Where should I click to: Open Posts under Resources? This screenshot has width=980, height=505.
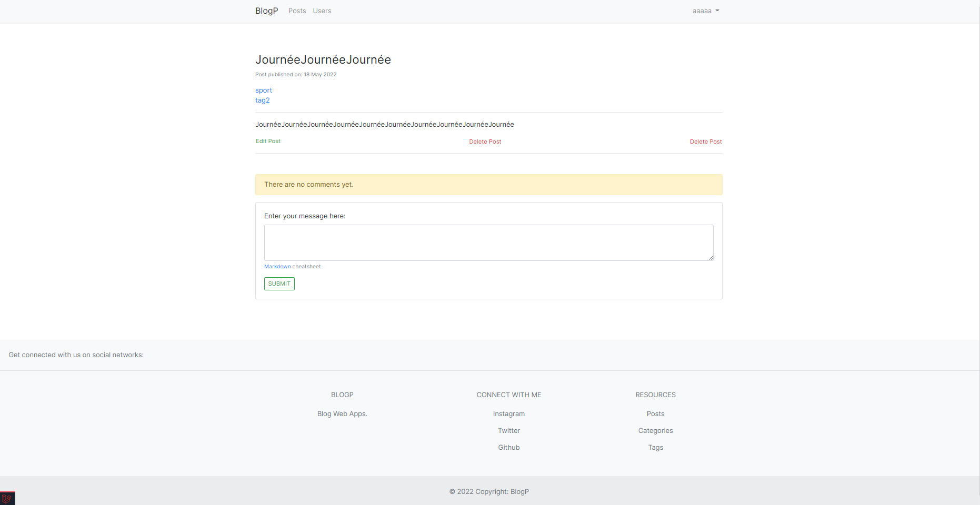coord(655,413)
